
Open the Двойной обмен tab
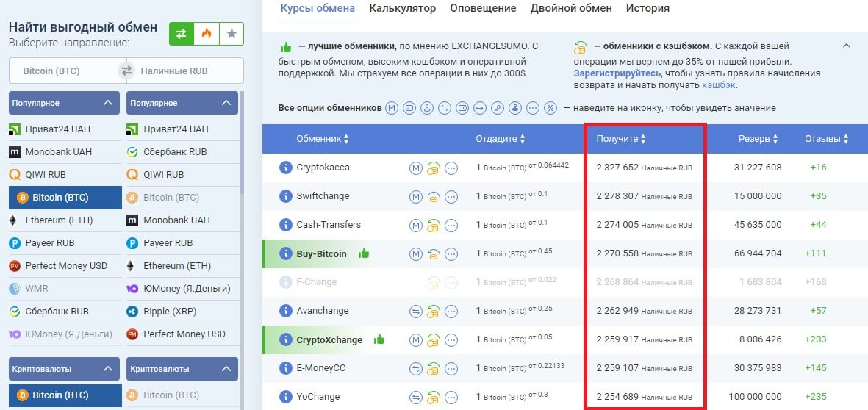click(x=571, y=8)
